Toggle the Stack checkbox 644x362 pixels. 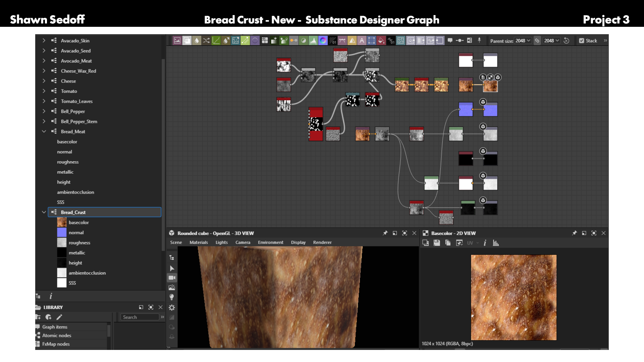[x=582, y=41]
